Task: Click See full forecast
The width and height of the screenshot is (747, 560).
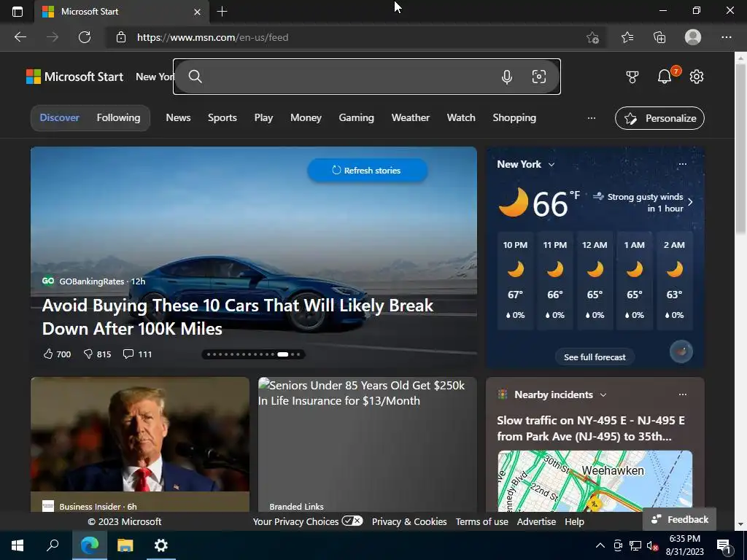Action: point(595,357)
